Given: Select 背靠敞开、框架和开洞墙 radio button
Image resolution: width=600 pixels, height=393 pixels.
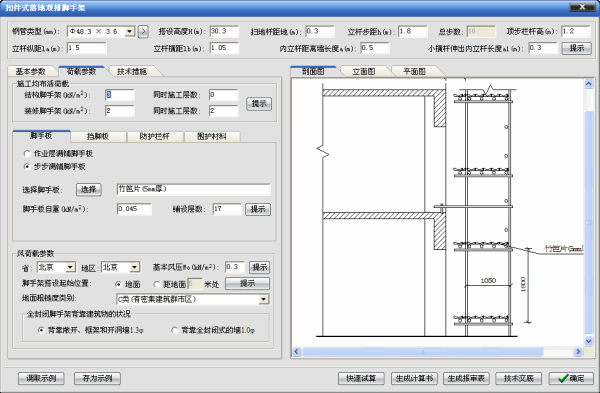Looking at the screenshot, I should [x=41, y=330].
